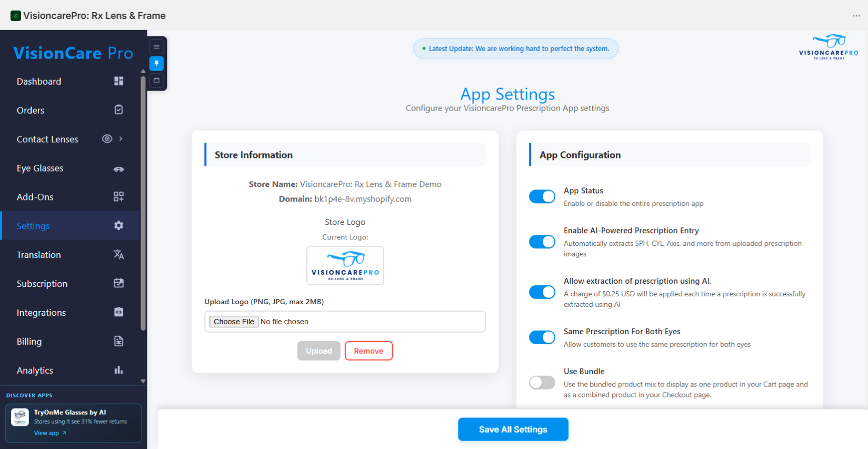
Task: Toggle Same Prescription For Both Eyes switch
Action: click(x=542, y=337)
